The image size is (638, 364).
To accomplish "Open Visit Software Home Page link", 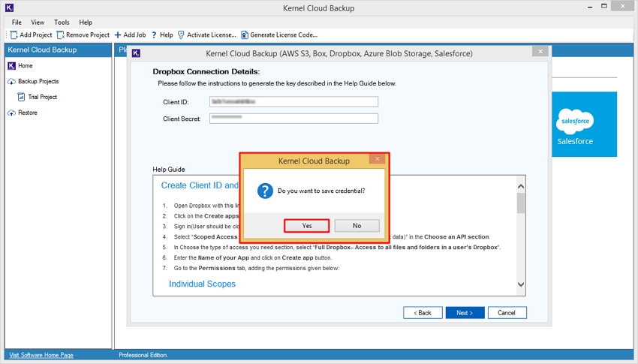I will (41, 355).
